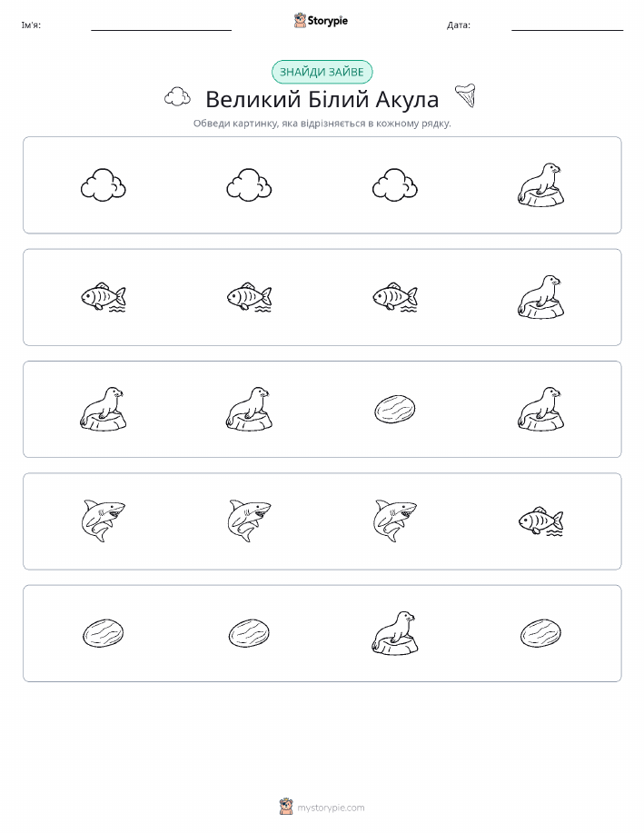Click the Ім'я name line field
The image size is (644, 833).
click(x=161, y=25)
